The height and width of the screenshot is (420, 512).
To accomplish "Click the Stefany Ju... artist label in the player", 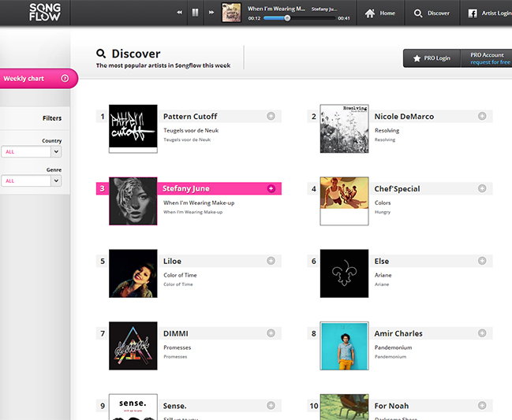I will pyautogui.click(x=324, y=9).
